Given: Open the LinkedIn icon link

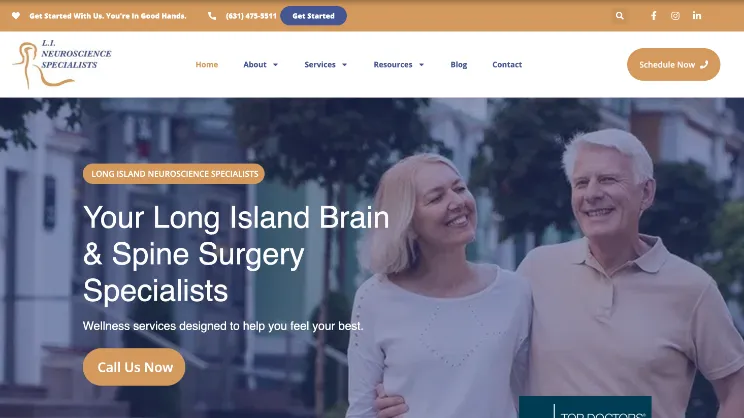Looking at the screenshot, I should coord(697,16).
